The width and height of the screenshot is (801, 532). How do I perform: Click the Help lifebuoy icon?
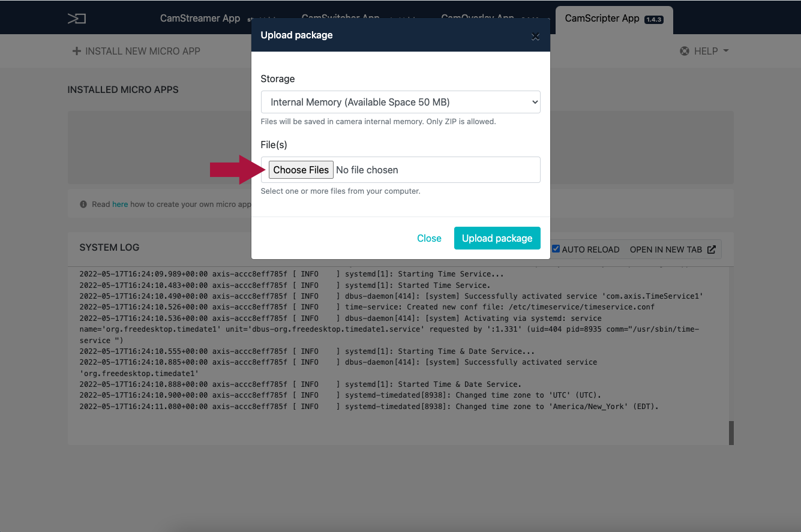(x=685, y=51)
